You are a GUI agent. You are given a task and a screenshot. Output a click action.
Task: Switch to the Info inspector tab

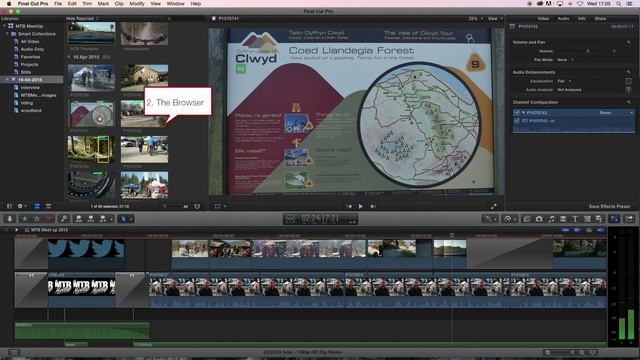582,19
